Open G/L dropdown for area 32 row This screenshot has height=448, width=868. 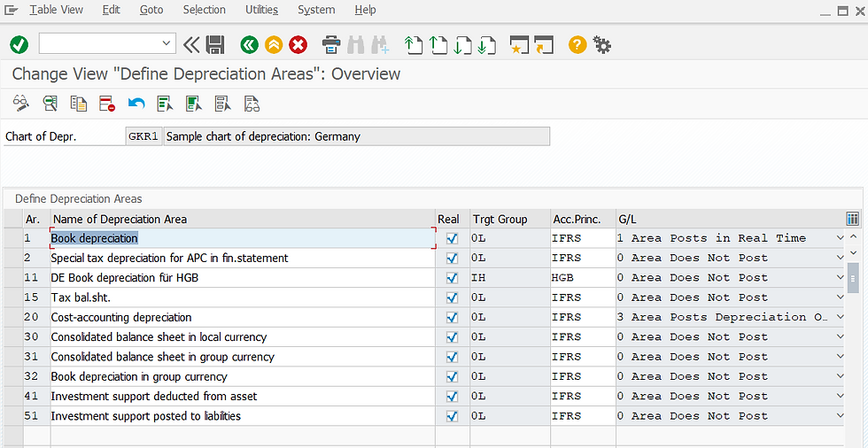[x=840, y=376]
